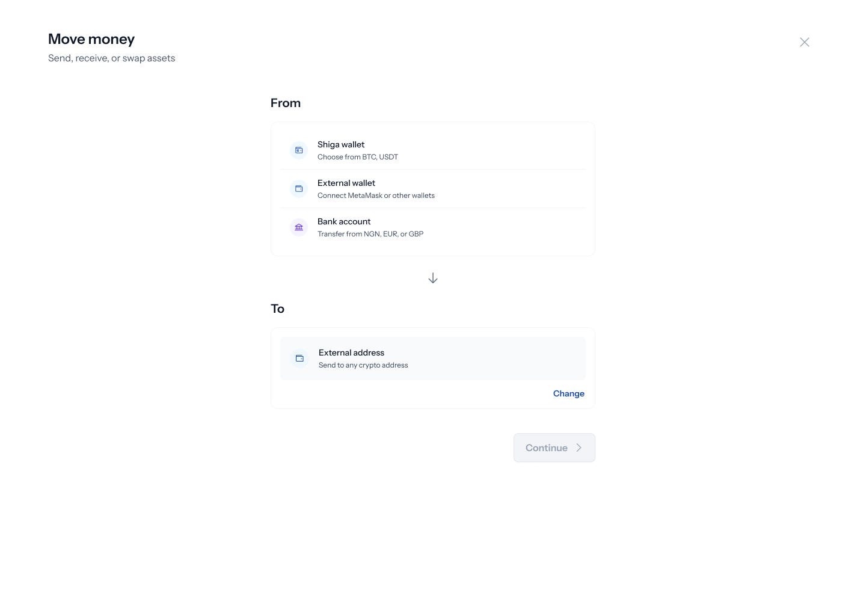The height and width of the screenshot is (616, 866).
Task: Click the 'To' section heading
Action: pyautogui.click(x=277, y=309)
